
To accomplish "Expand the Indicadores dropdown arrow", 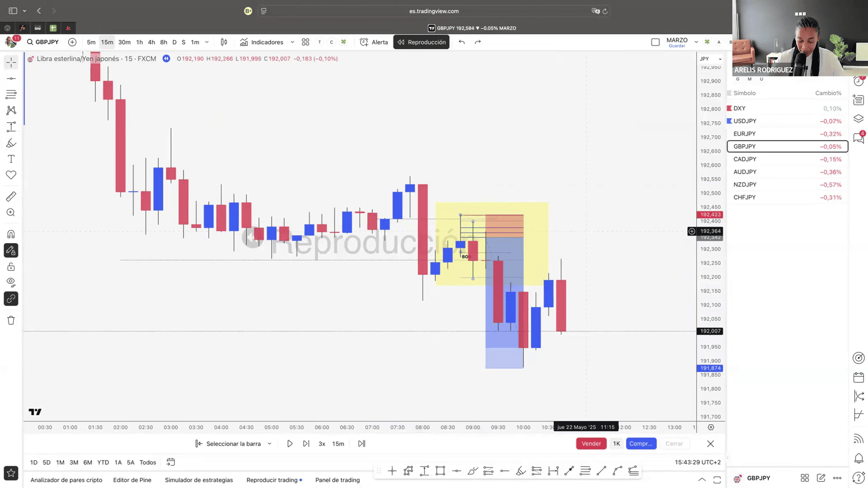I will pyautogui.click(x=292, y=42).
